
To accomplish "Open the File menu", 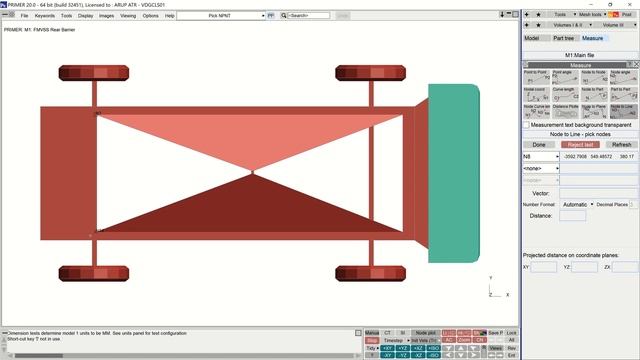I will 24,16.
